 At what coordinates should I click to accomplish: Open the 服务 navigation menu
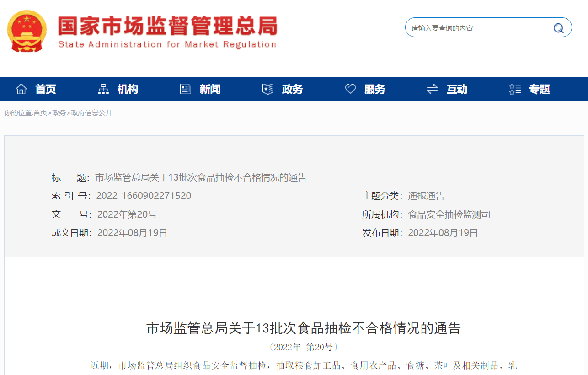[x=374, y=89]
